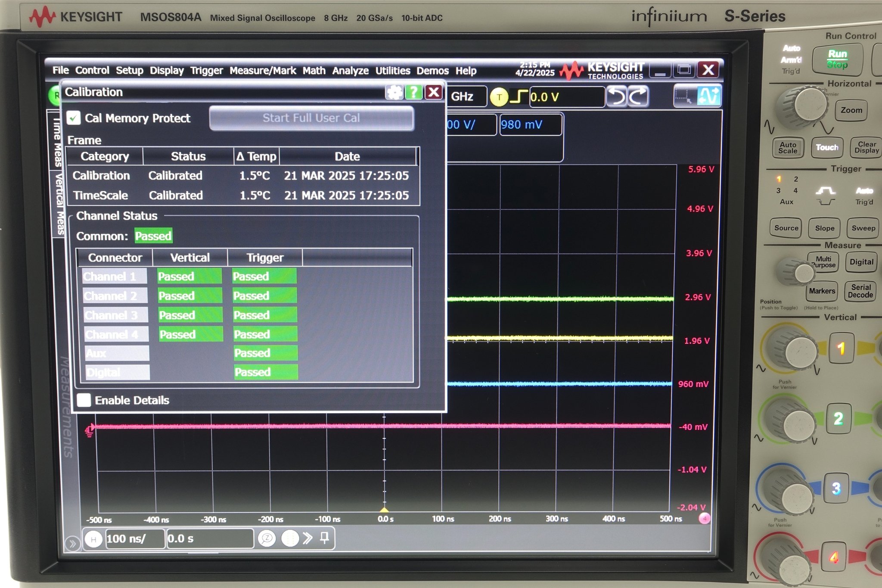Click the 0.0 s horizontal position field
This screenshot has height=588, width=882.
210,538
